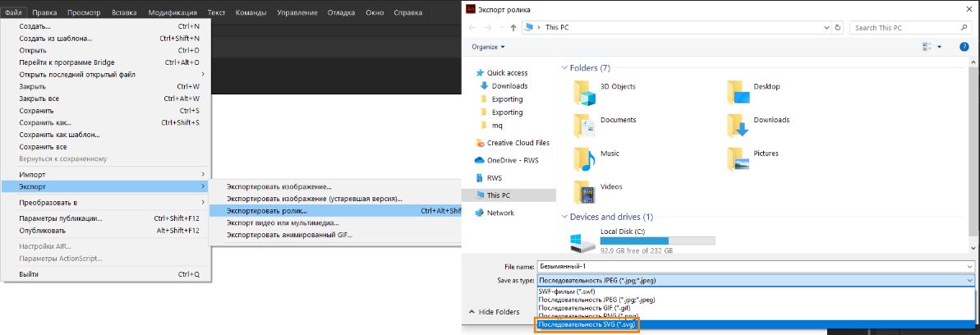Select the Desktop folder icon
This screenshot has height=335, width=980.
(738, 92)
